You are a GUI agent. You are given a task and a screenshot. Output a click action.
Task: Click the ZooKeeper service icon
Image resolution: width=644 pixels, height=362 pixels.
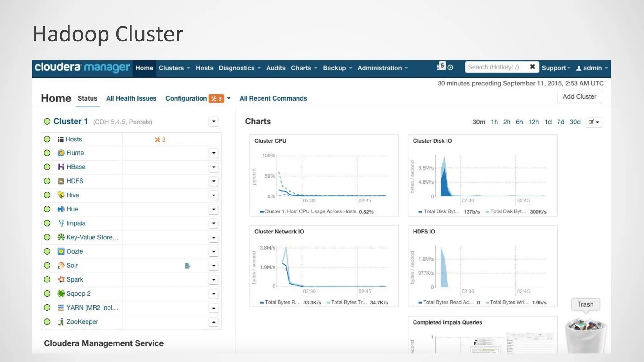(x=61, y=322)
